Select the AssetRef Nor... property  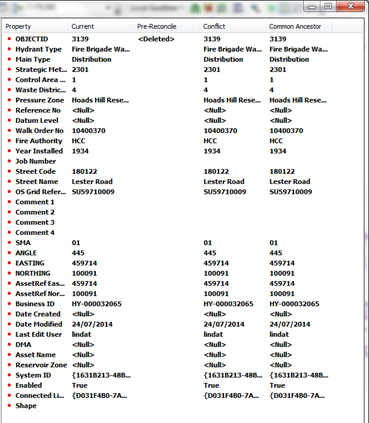click(x=40, y=294)
